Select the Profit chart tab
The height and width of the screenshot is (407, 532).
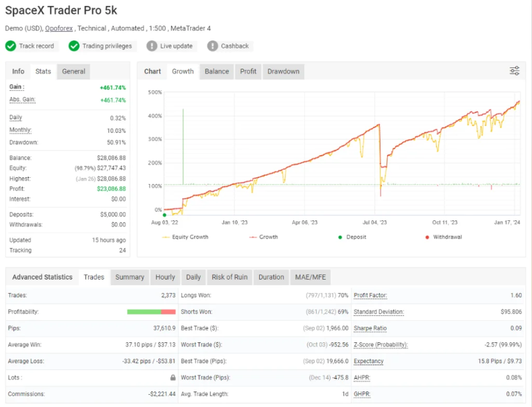(x=248, y=71)
